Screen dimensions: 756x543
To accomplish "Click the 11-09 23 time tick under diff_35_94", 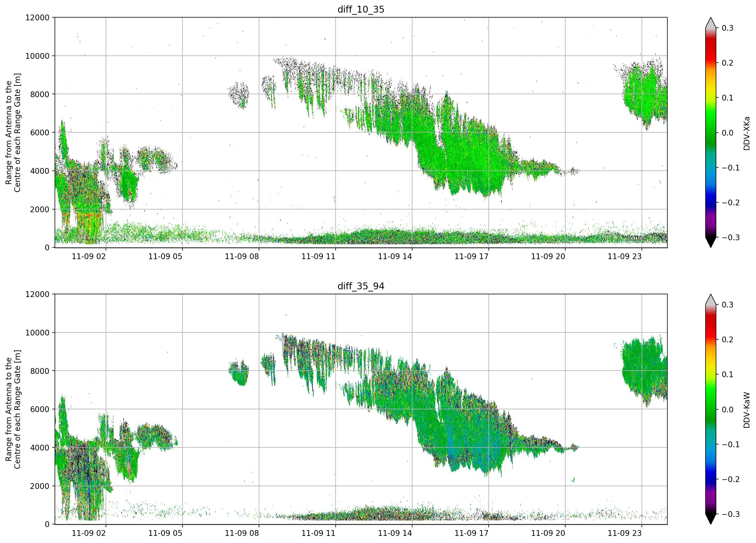I will coord(625,533).
